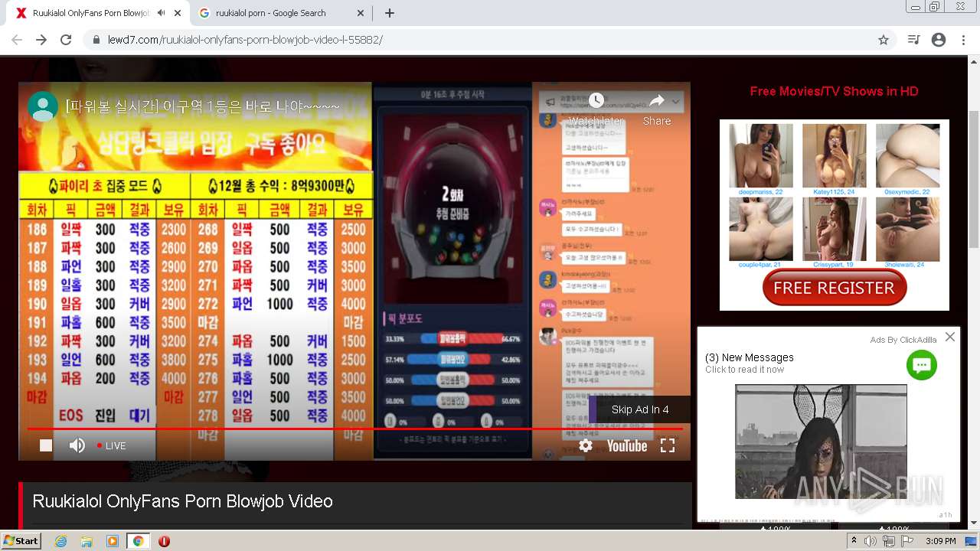Launch Internet Explorer from the taskbar
Viewport: 980px width, 551px height.
61,541
